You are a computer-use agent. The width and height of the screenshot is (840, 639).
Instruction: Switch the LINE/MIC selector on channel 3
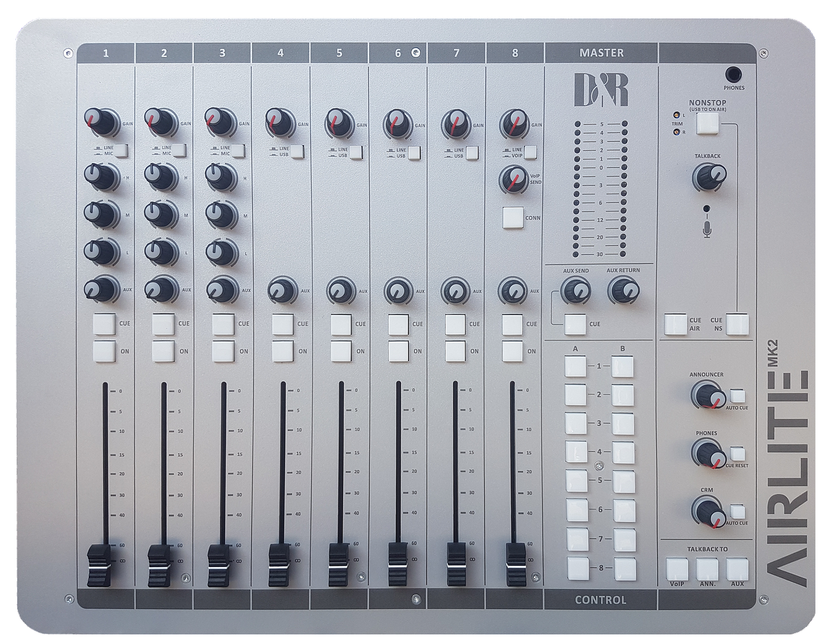pos(238,151)
